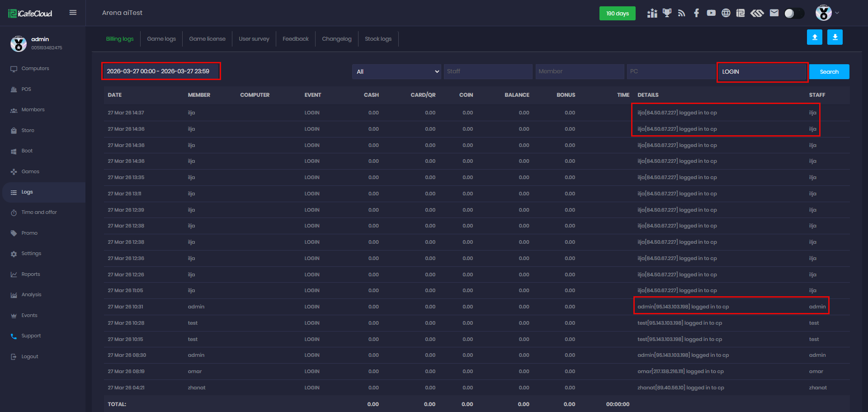This screenshot has width=868, height=412.
Task: Click the MEMBER column header
Action: [199, 95]
